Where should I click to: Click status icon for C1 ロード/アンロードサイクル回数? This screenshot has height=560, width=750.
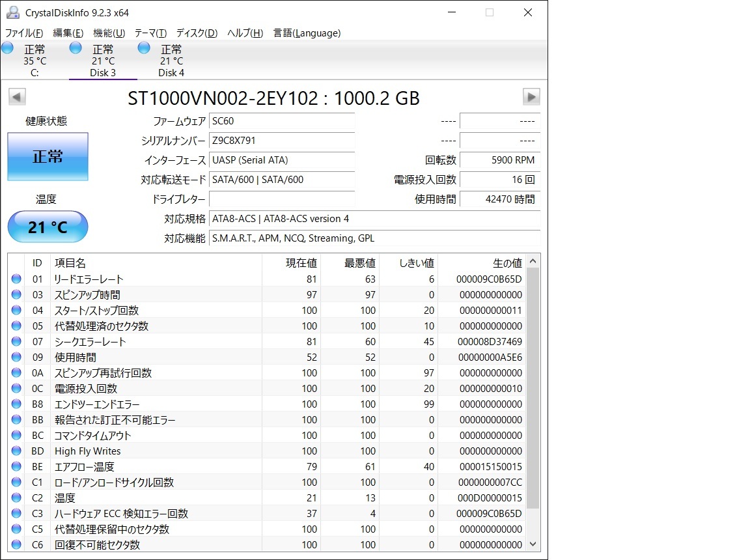[x=16, y=482]
